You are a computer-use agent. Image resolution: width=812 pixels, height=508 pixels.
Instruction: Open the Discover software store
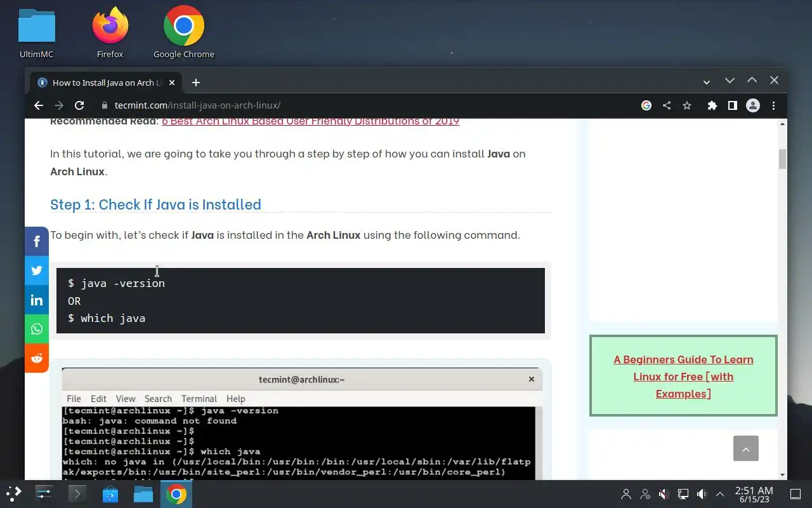click(x=110, y=494)
